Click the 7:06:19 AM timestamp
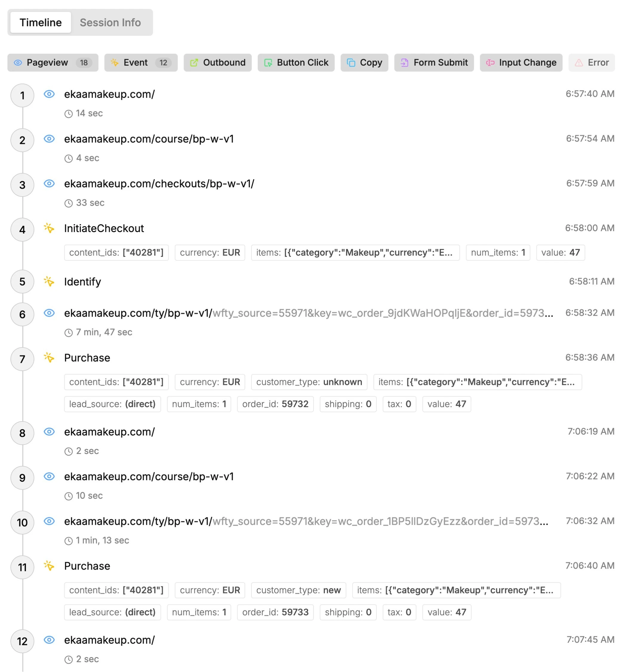Screen dimensions: 627x672 click(591, 431)
